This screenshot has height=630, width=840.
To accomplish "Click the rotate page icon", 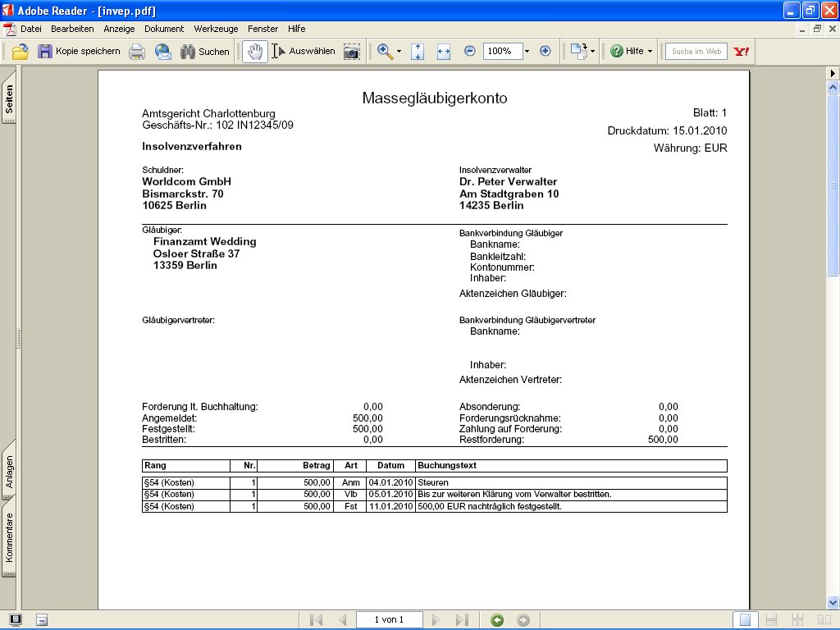I will 578,52.
